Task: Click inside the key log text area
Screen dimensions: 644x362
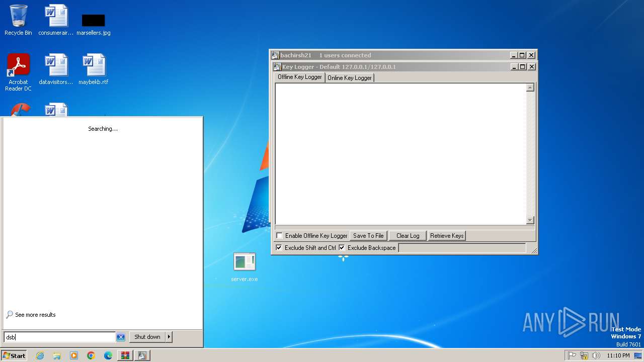Action: [x=400, y=154]
